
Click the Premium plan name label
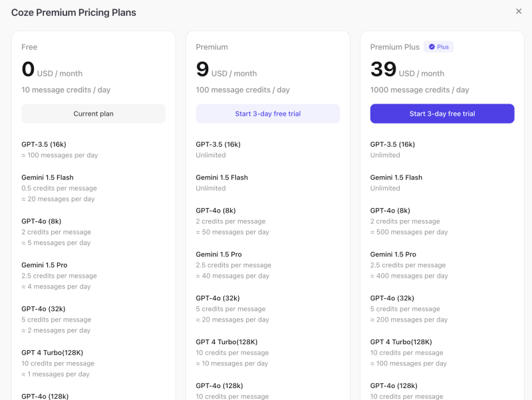[211, 47]
